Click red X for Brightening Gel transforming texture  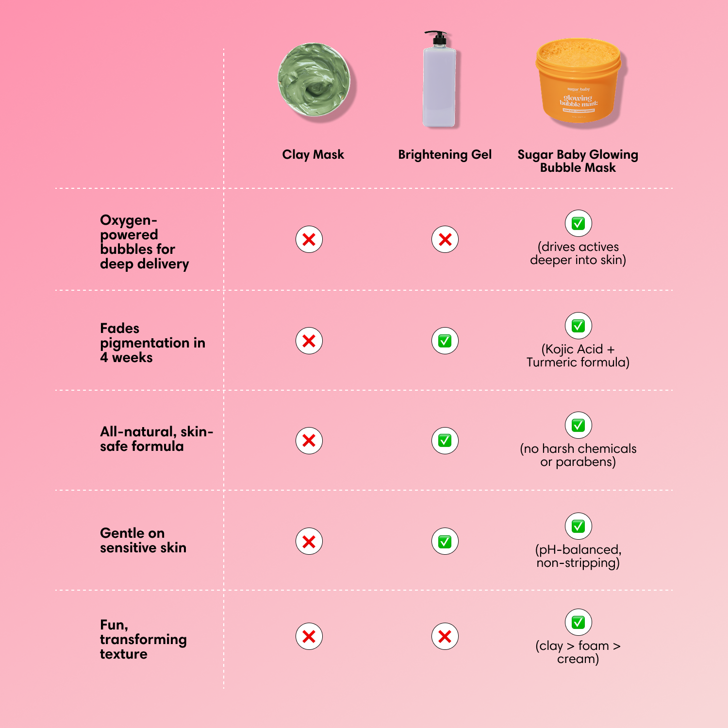coord(445,636)
